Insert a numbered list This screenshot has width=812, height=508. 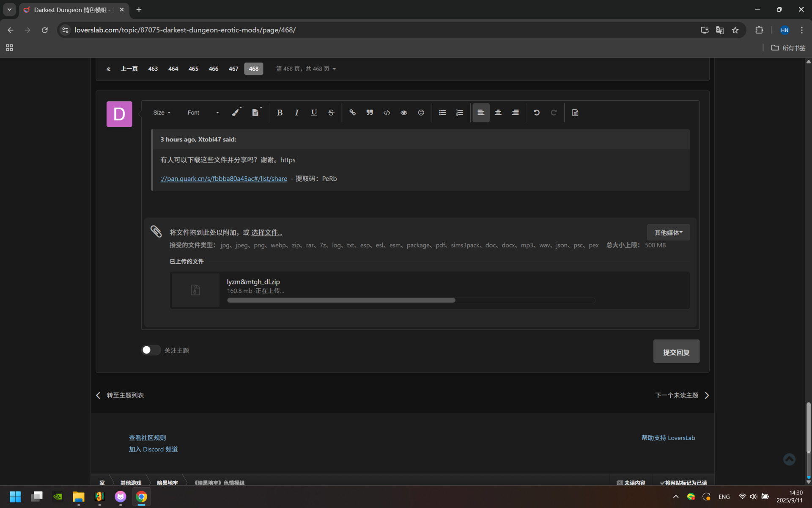(460, 113)
